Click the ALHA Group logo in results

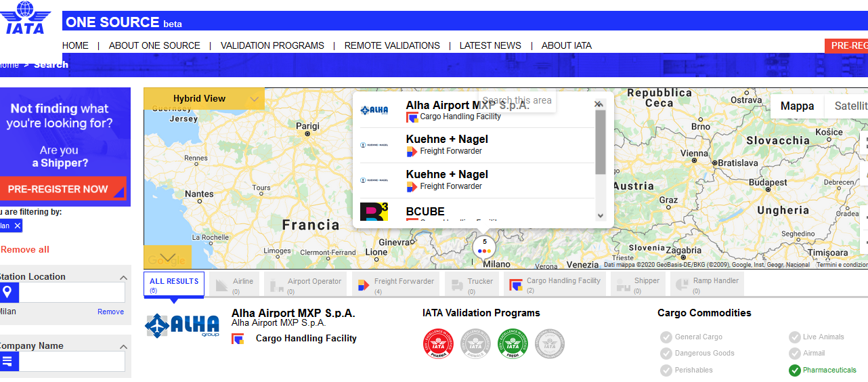point(182,326)
